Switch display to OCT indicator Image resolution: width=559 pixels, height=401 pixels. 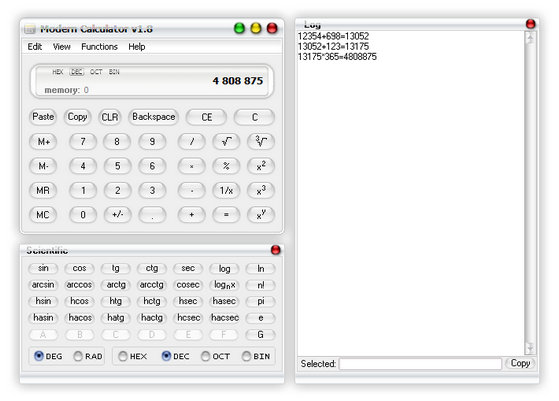pos(96,72)
